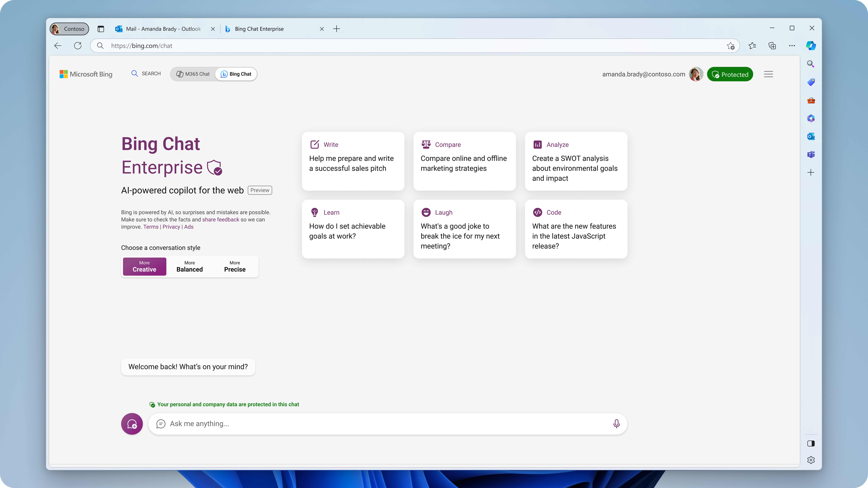Select More Creative conversation style

[x=144, y=266]
